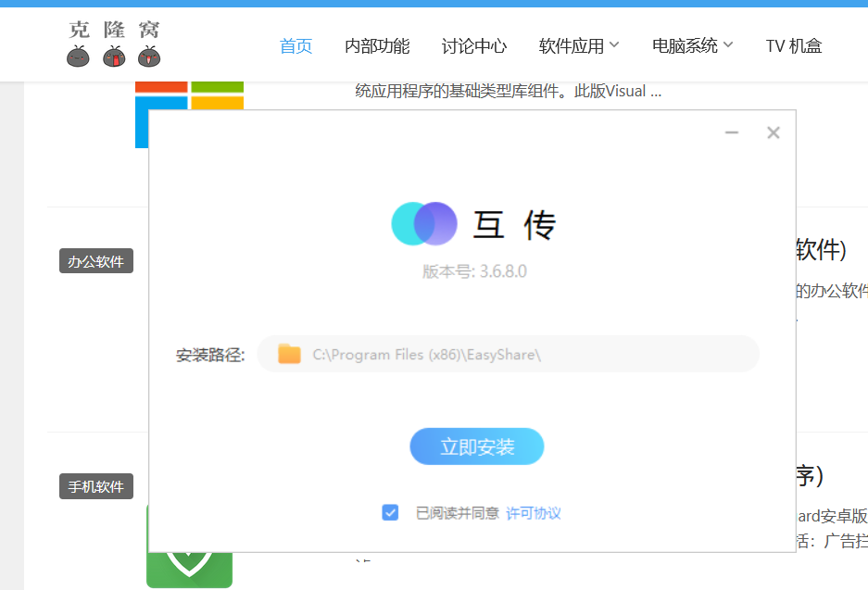The width and height of the screenshot is (868, 590).
Task: Click the 互传 overlapping circles logo
Action: click(424, 223)
